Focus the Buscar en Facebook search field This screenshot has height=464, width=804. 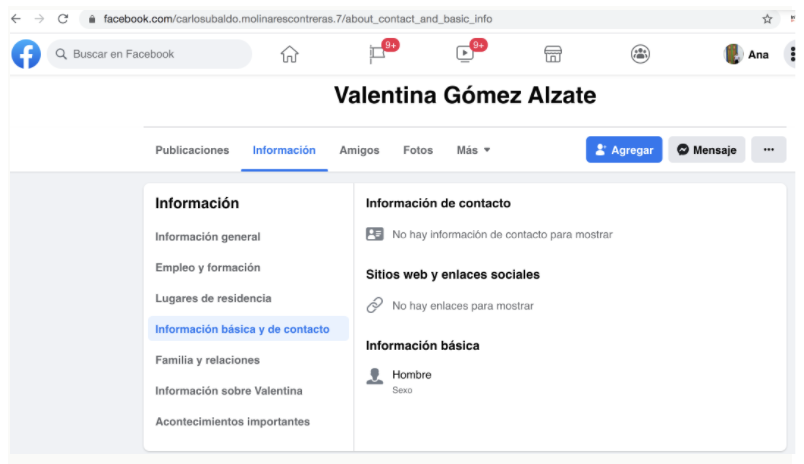click(149, 54)
